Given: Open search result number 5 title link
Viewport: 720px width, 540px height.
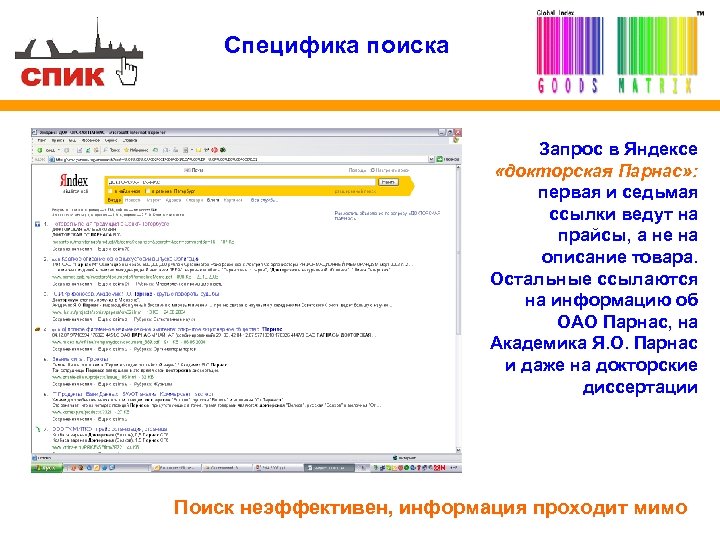Looking at the screenshot, I should click(80, 359).
